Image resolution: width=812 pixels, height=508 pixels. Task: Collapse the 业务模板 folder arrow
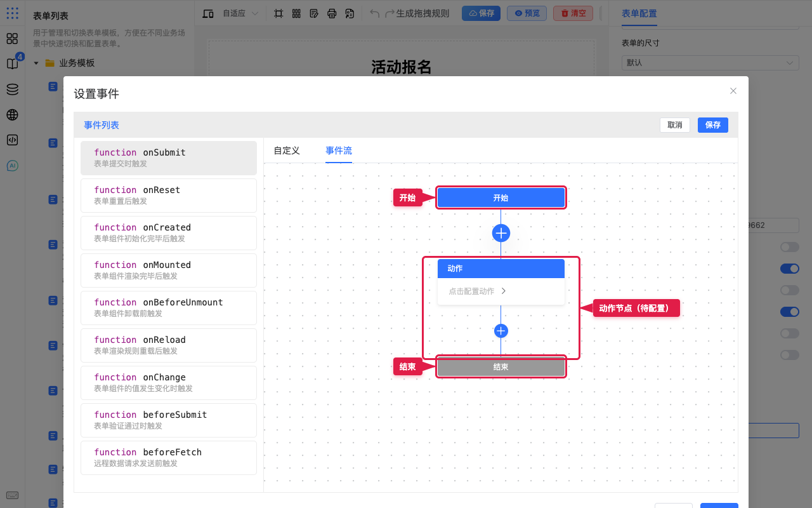coord(36,63)
